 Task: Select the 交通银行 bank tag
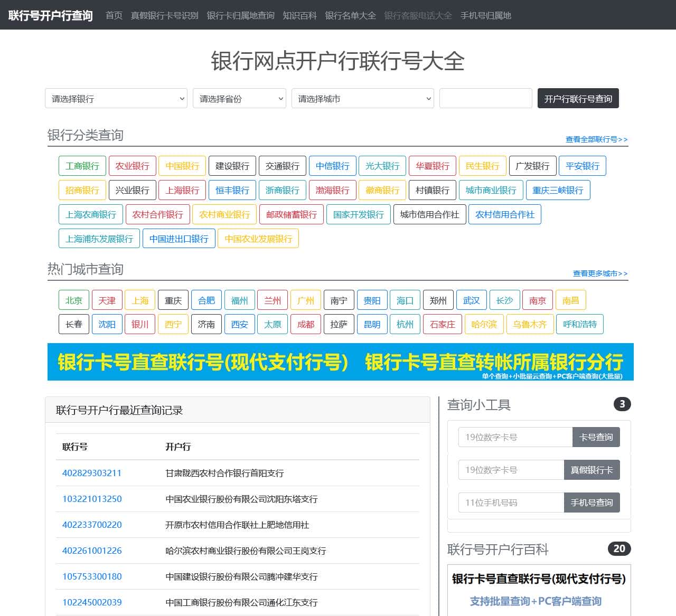coord(283,166)
